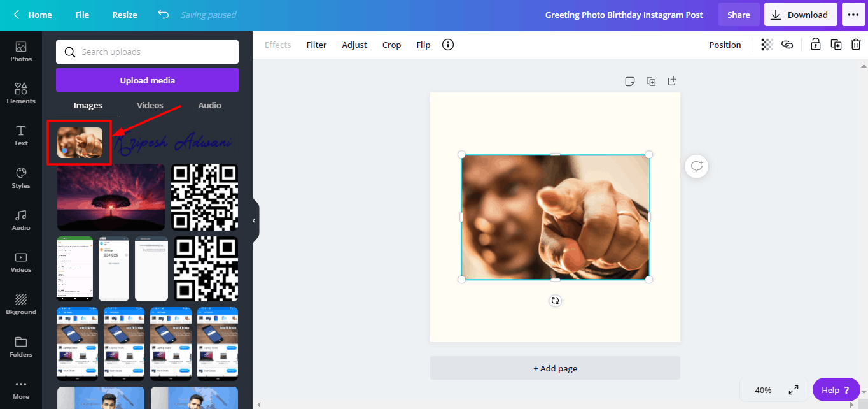Open the Styles panel
This screenshot has width=868, height=409.
pyautogui.click(x=21, y=178)
